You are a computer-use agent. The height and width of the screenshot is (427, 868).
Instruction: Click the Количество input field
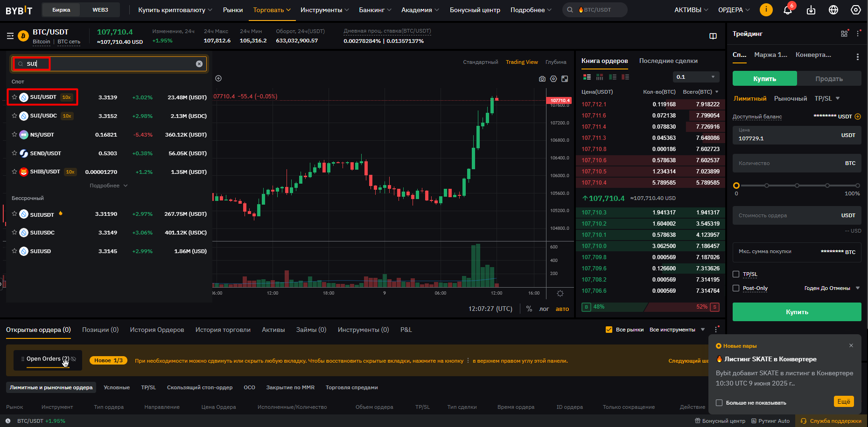point(797,163)
